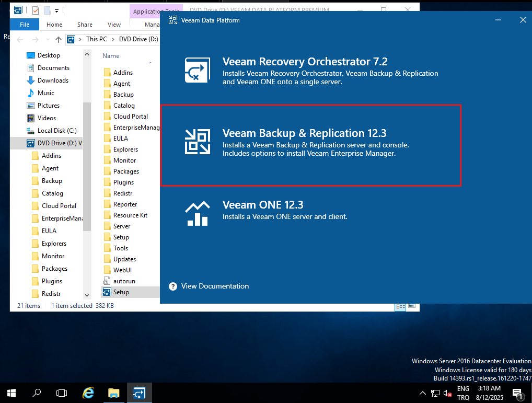Click the Tools folder icon in file list
This screenshot has height=403, width=532.
click(107, 248)
